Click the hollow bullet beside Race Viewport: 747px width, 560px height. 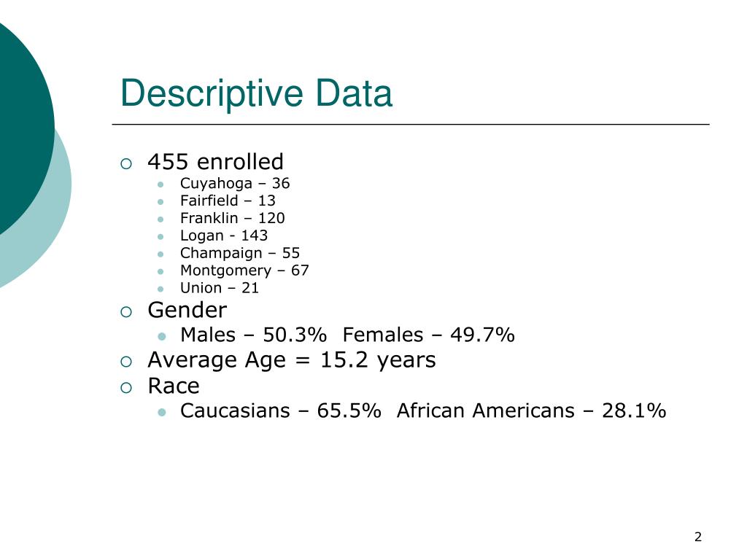tap(126, 388)
